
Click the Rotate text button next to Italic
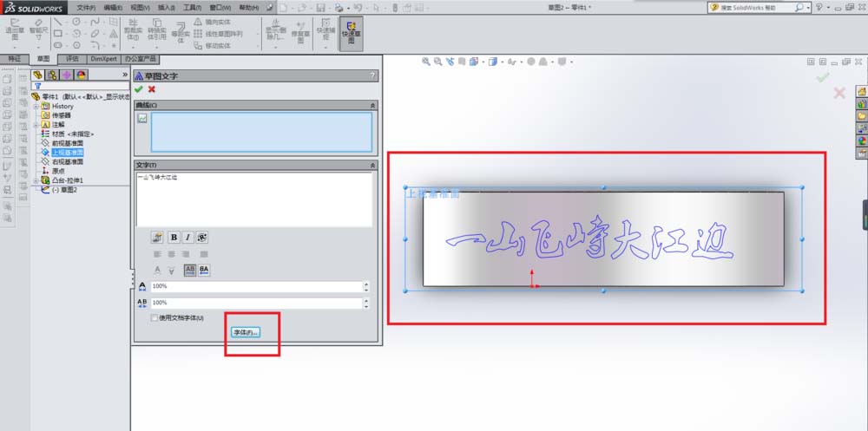pos(202,238)
